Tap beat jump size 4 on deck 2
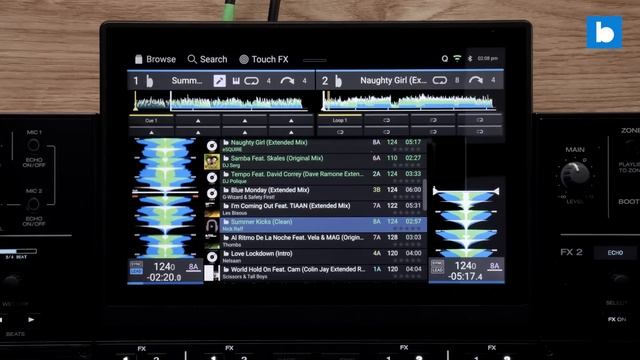Image resolution: width=640 pixels, height=360 pixels. (493, 80)
